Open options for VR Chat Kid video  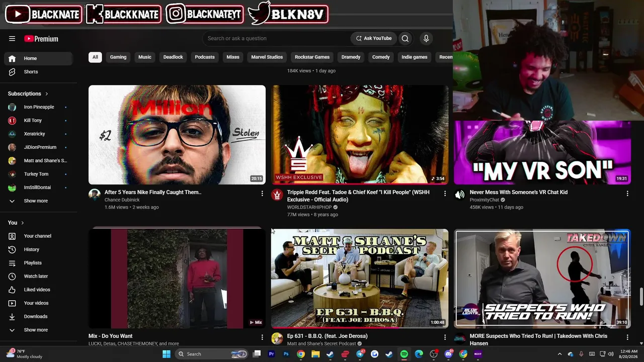coord(627,193)
